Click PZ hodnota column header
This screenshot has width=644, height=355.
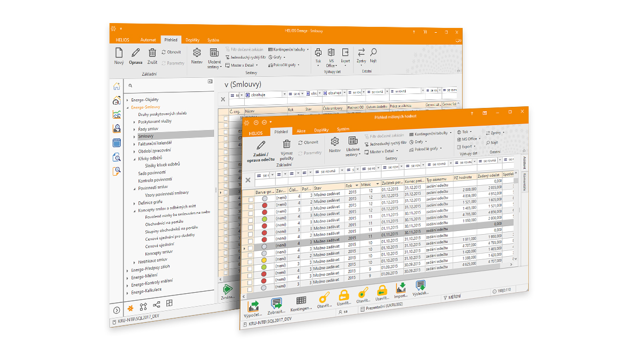coord(465,177)
